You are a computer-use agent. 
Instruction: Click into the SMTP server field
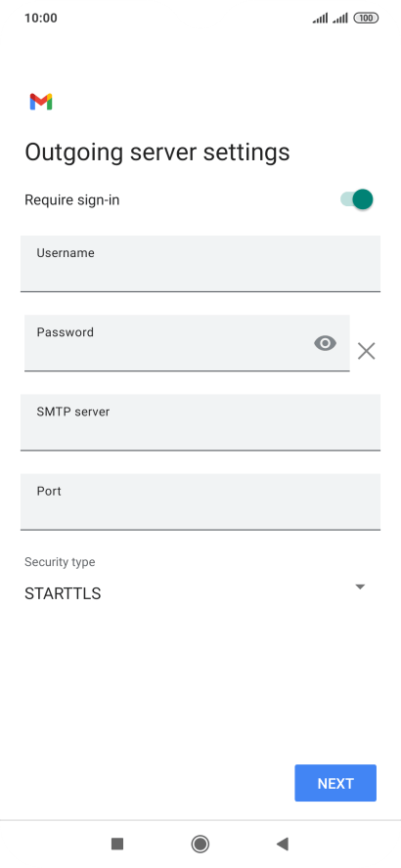pyautogui.click(x=200, y=422)
